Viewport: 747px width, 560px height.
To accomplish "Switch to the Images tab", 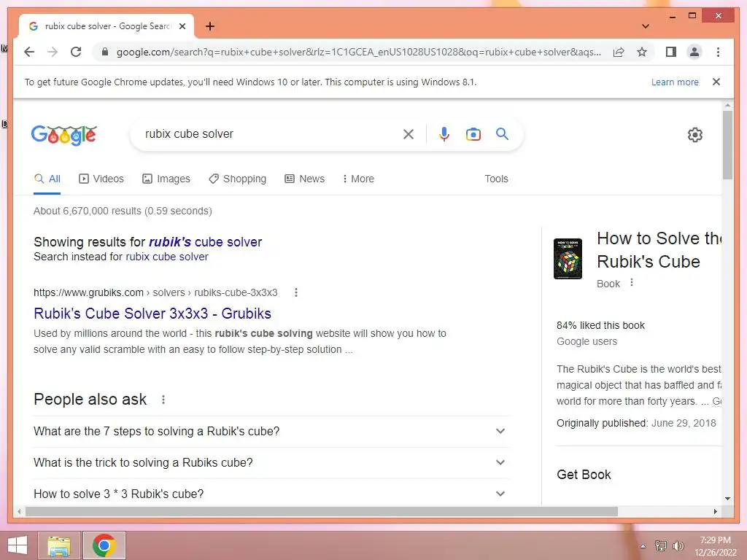I will click(x=166, y=179).
